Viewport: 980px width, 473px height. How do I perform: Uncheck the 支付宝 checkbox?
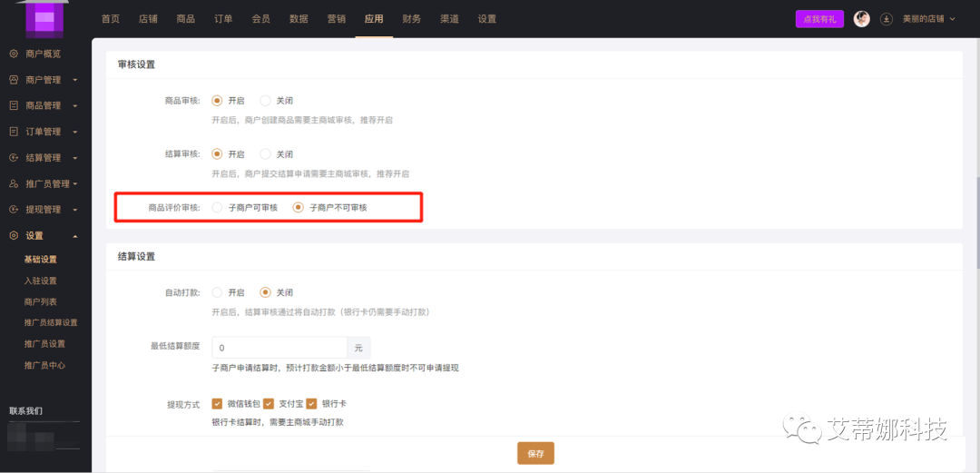269,404
